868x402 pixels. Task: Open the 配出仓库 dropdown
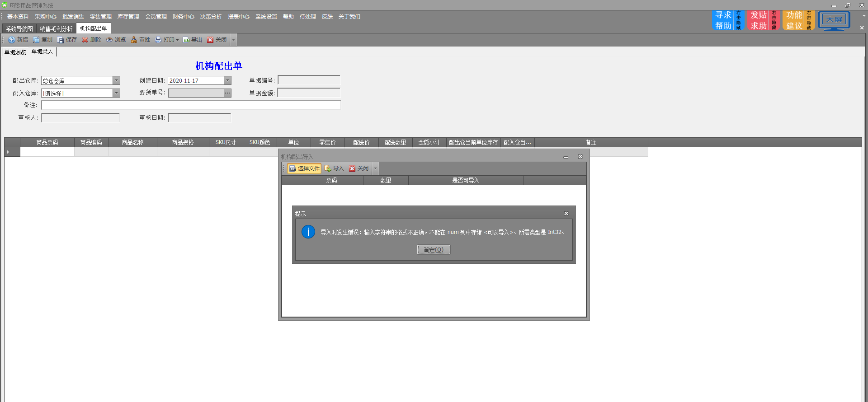116,80
